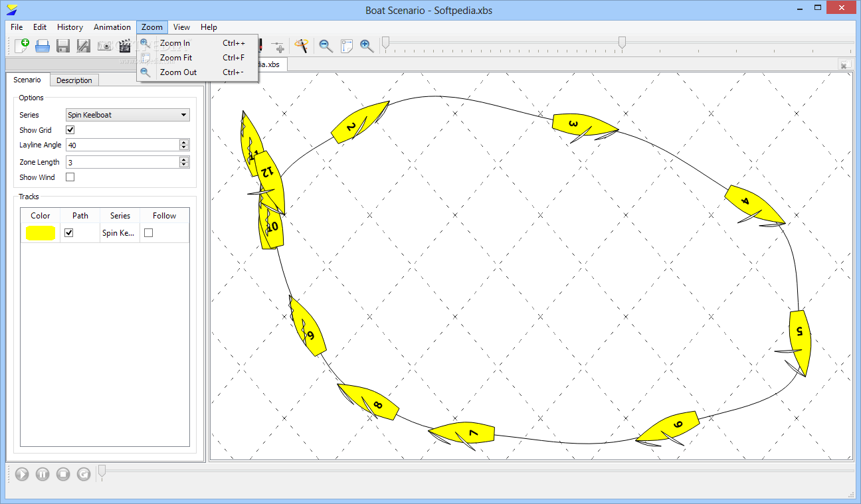
Task: Click the Zone Length input field
Action: (x=122, y=162)
